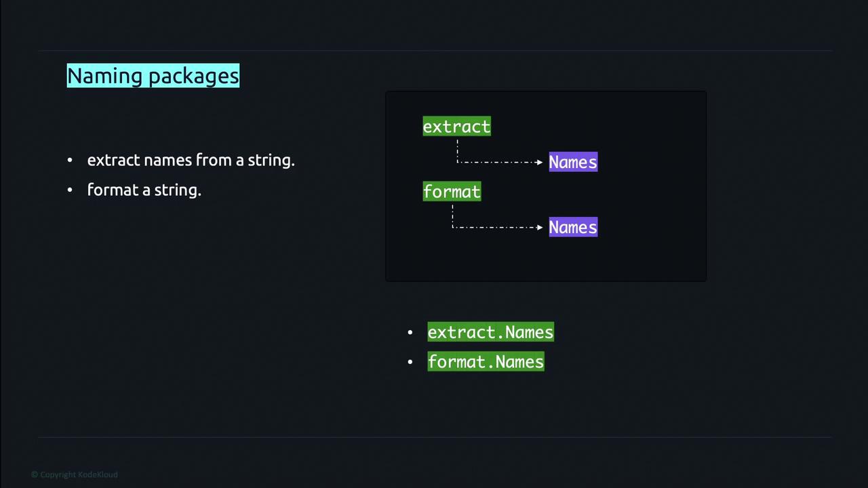Click the purple "Names" box beside the format arrow

(x=573, y=227)
